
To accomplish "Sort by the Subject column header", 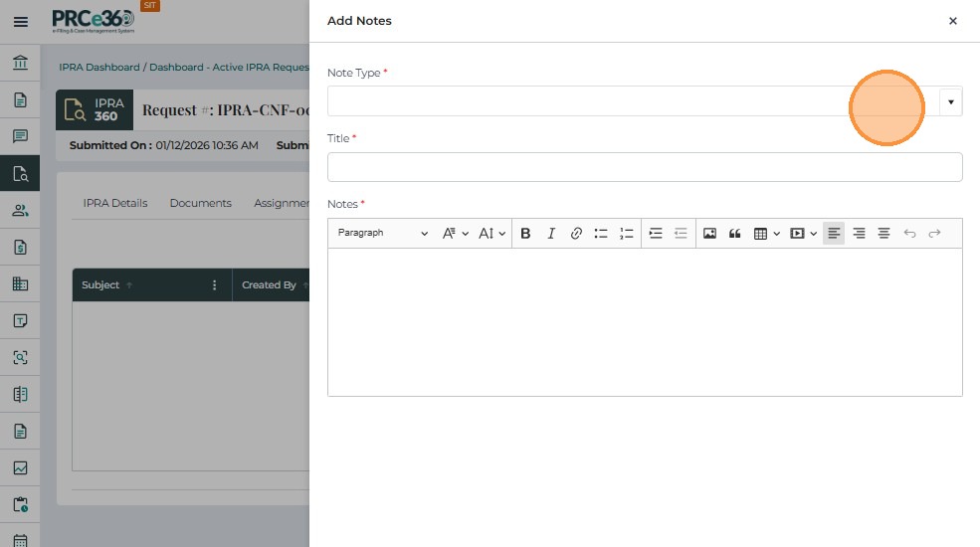I will tap(100, 284).
